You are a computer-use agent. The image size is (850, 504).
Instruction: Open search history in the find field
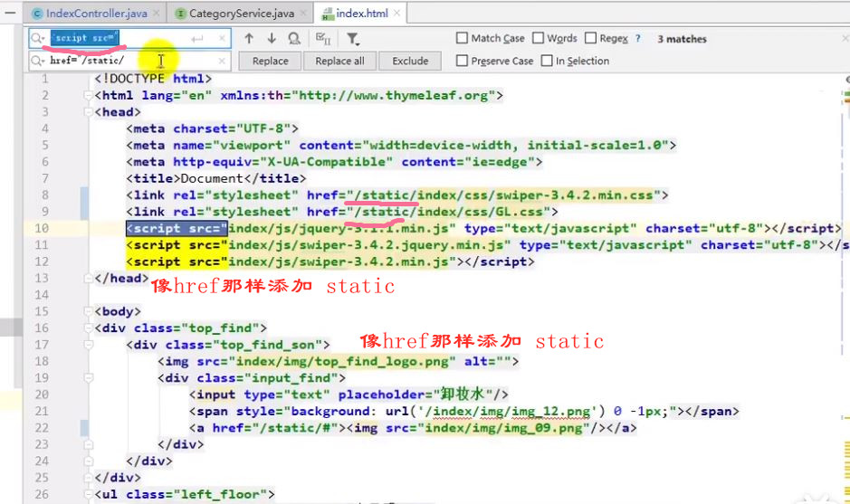tap(37, 39)
